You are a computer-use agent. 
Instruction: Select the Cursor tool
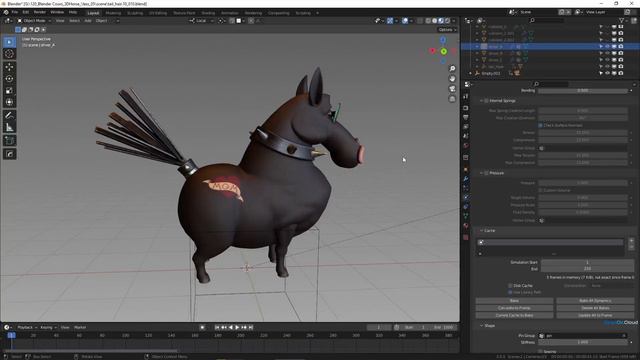(9, 54)
